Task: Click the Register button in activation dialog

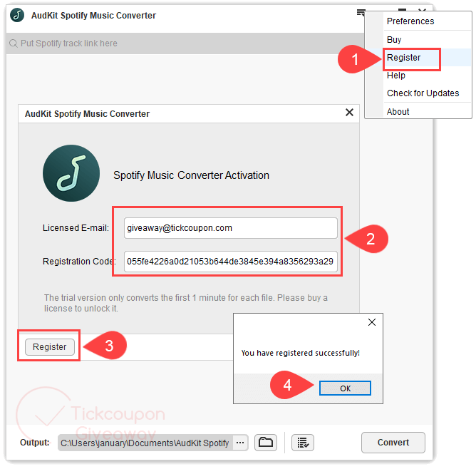Action: (49, 346)
